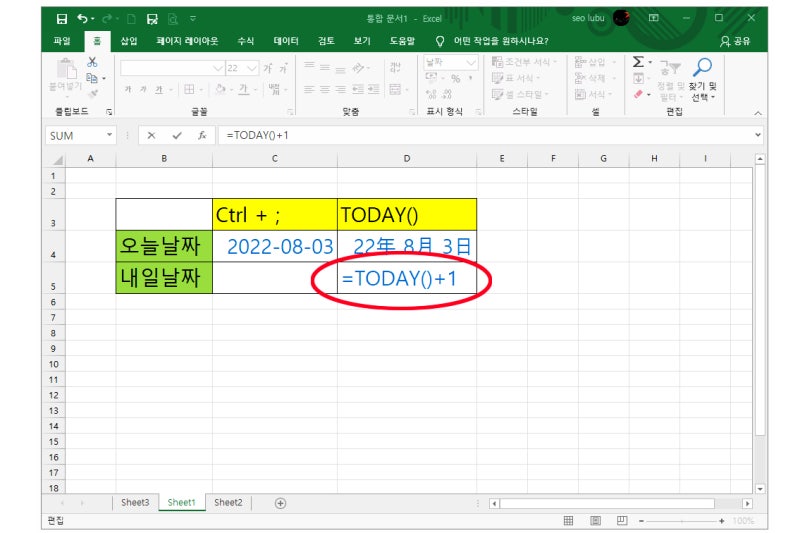Screen dimensions: 800x533
Task: Expand the formula bar chevron
Action: [758, 135]
